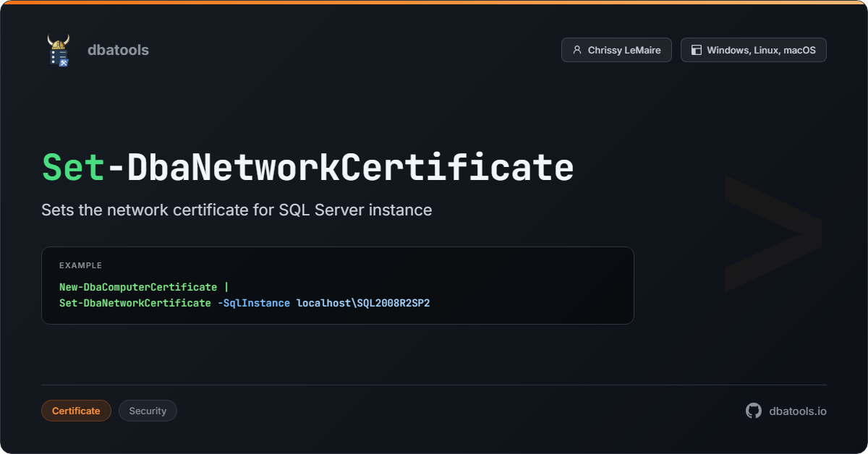868x454 pixels.
Task: Open the Chrissy LeMaire author dropdown
Action: 616,50
